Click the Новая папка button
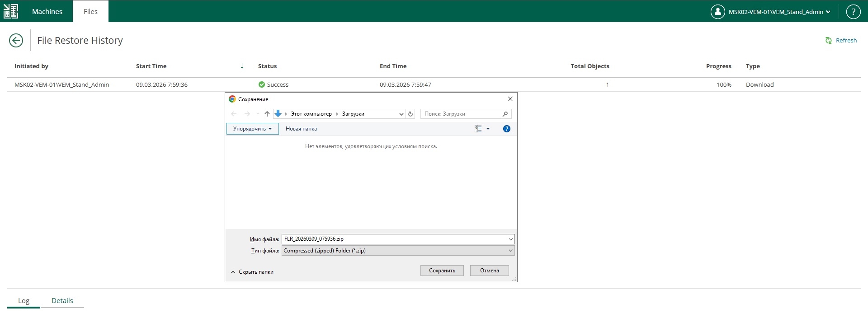Screen dimensions: 868x313 pyautogui.click(x=301, y=129)
